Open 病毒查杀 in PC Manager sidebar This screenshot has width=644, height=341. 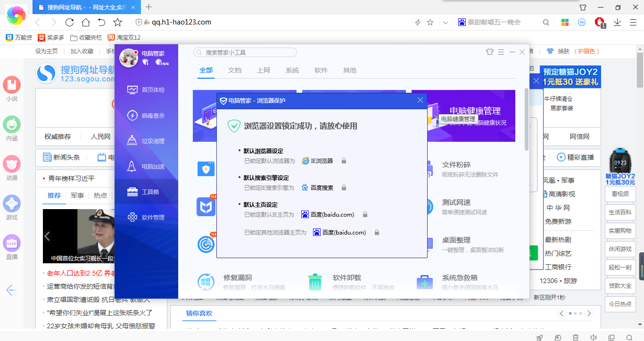click(x=146, y=115)
